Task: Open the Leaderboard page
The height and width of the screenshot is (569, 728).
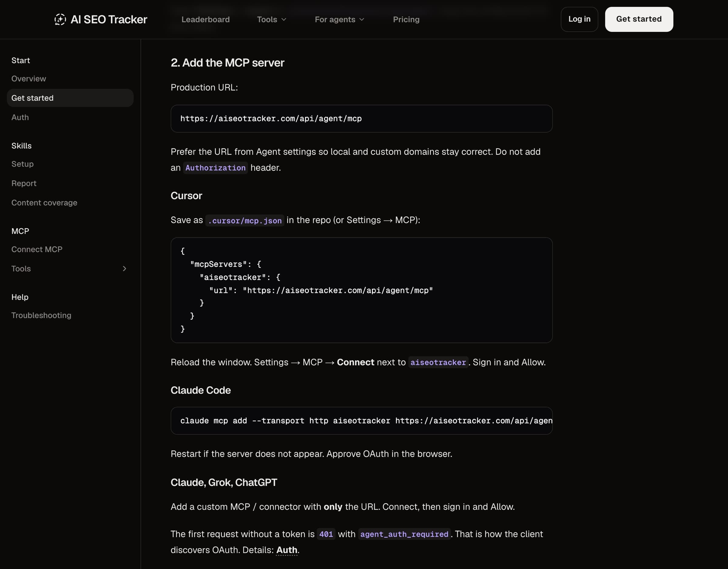Action: click(x=205, y=19)
